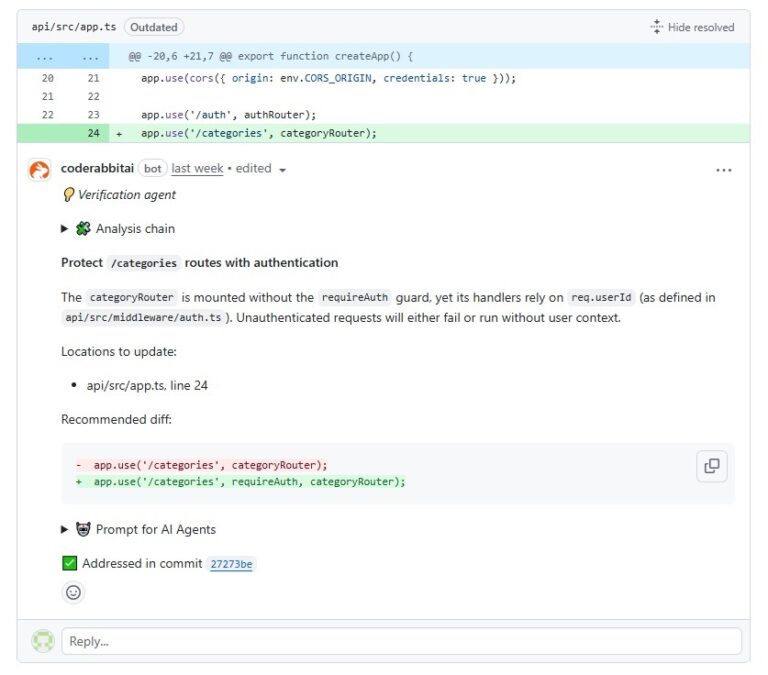The width and height of the screenshot is (768, 675).
Task: Click the Outdated label badge
Action: (154, 27)
